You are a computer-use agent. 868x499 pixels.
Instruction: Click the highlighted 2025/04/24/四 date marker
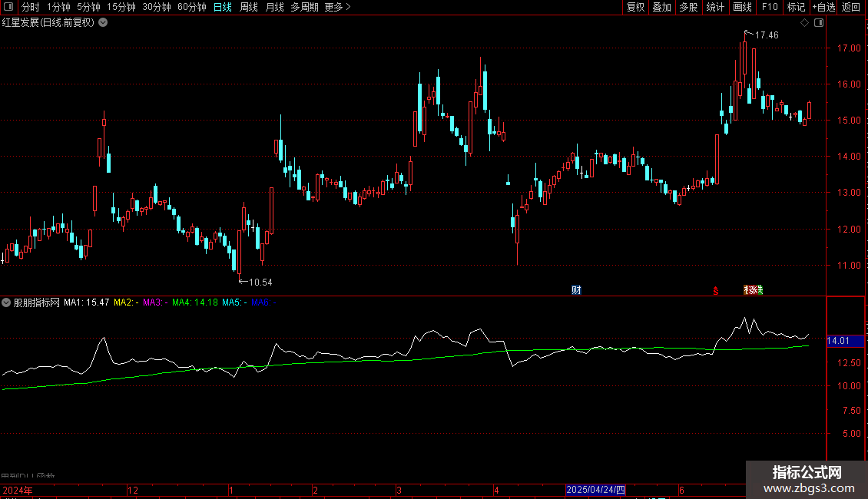point(595,490)
